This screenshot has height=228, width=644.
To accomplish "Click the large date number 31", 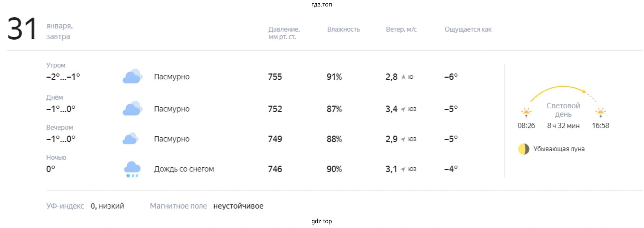I will coord(22,29).
